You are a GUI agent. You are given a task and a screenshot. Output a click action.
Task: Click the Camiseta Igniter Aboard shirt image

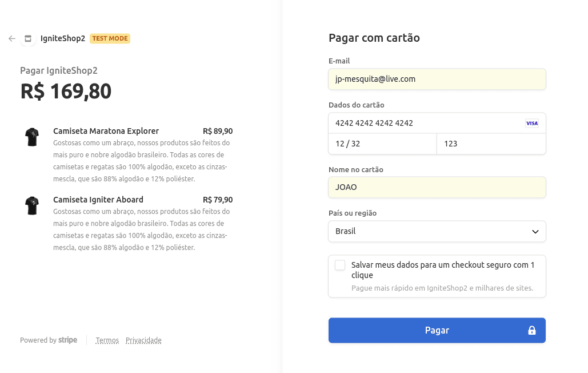point(32,205)
